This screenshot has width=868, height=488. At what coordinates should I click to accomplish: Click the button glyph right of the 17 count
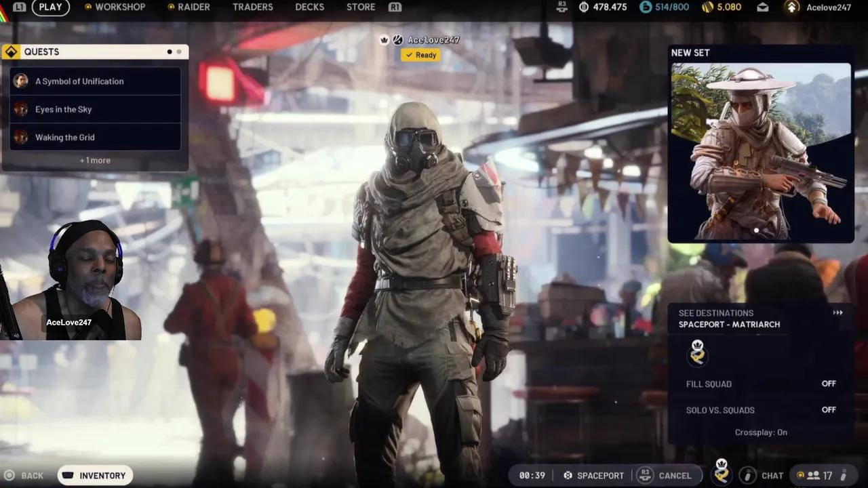845,476
